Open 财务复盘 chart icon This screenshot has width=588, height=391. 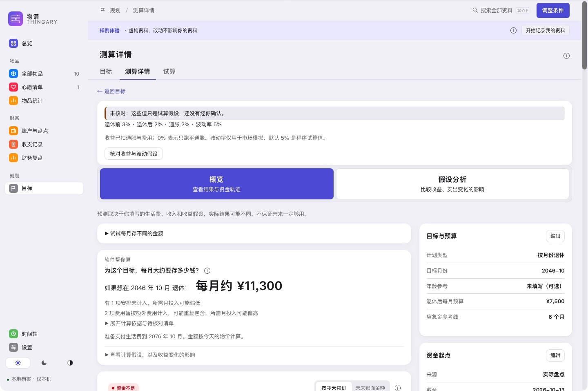tap(13, 158)
